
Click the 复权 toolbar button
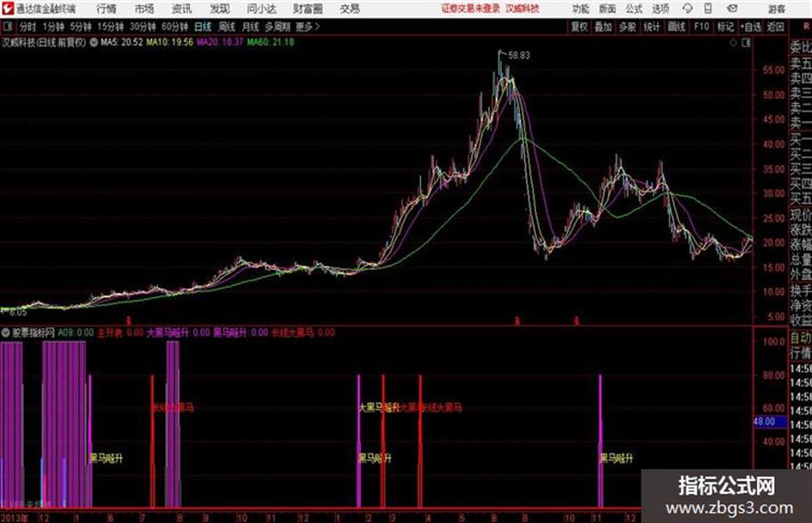(579, 27)
